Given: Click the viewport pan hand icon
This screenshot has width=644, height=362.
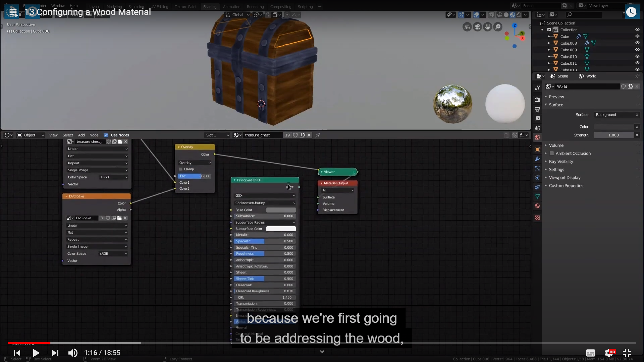Looking at the screenshot, I should coord(487,27).
